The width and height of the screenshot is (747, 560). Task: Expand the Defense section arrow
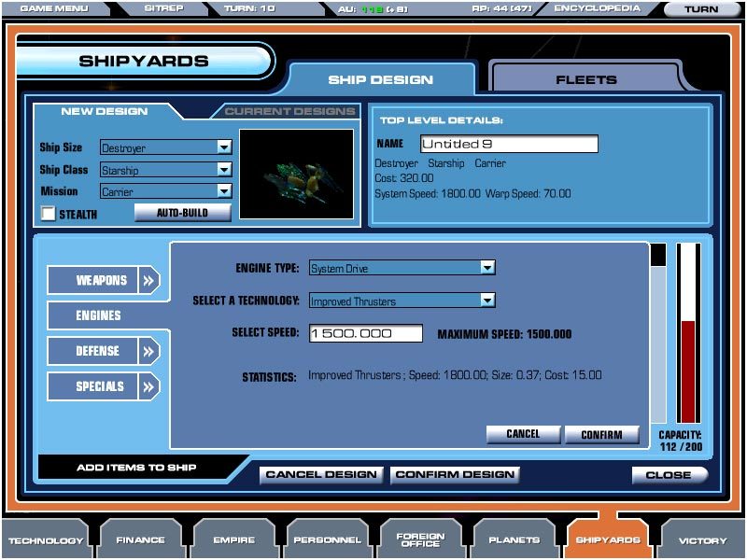[x=149, y=351]
